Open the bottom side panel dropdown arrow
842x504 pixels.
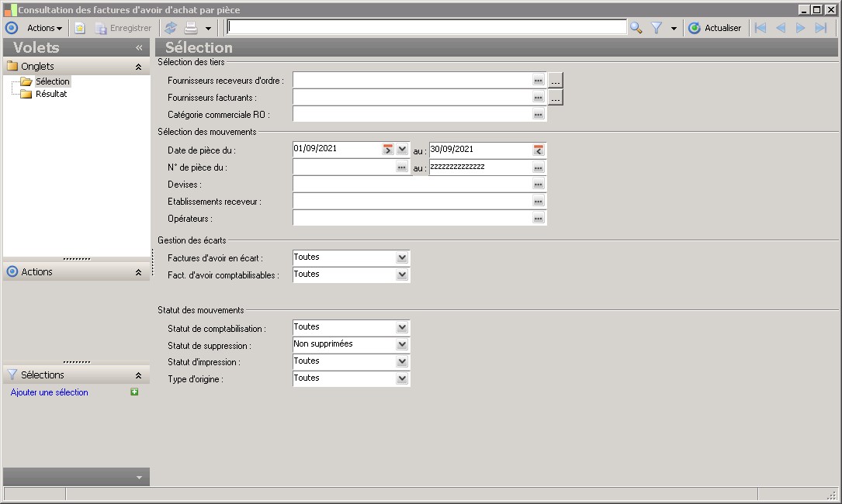139,477
